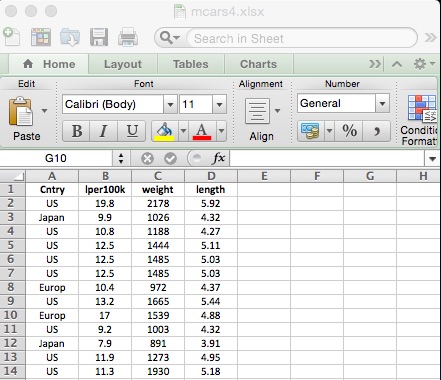Toggle Underline formatting

132,131
